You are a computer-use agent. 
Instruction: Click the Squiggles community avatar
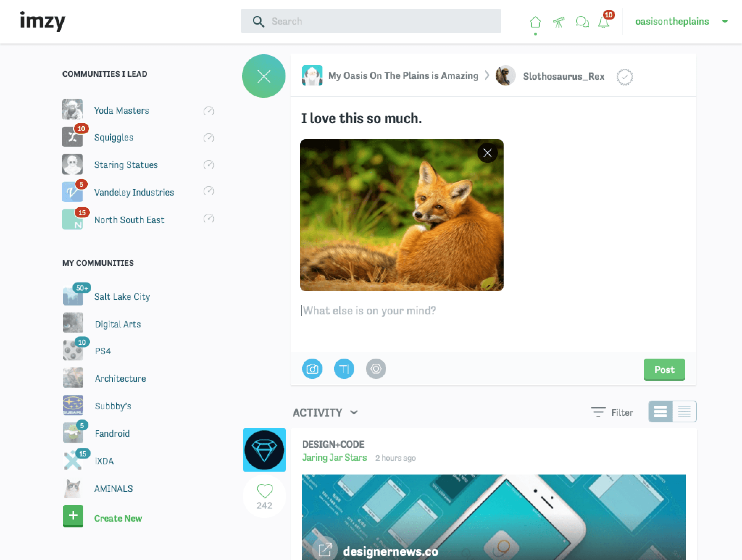point(72,137)
